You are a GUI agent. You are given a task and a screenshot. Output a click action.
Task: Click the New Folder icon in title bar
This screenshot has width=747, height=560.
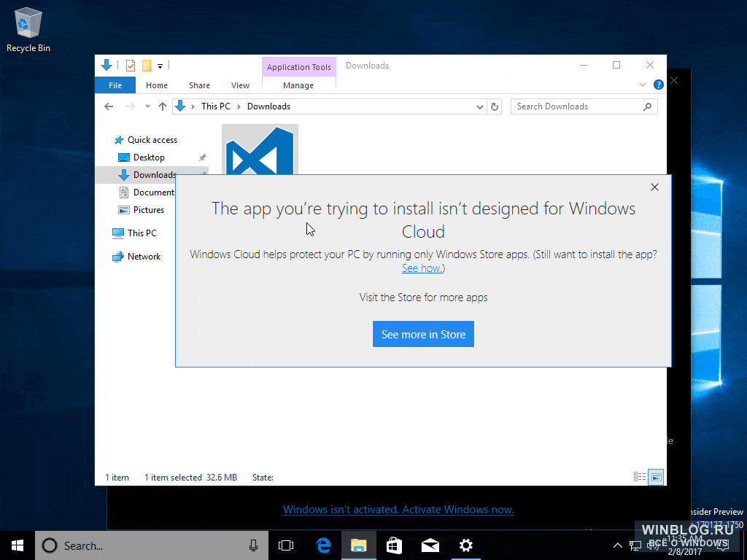coord(147,65)
